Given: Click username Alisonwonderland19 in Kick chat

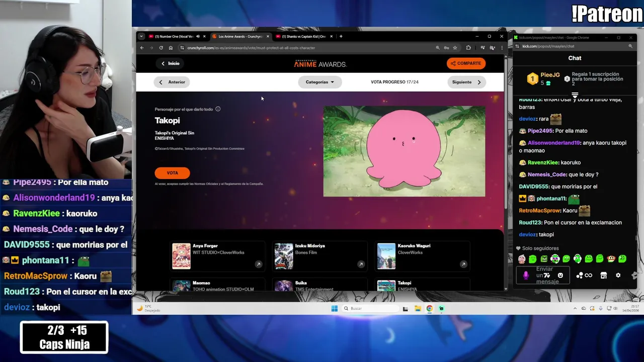Looking at the screenshot, I should (554, 143).
